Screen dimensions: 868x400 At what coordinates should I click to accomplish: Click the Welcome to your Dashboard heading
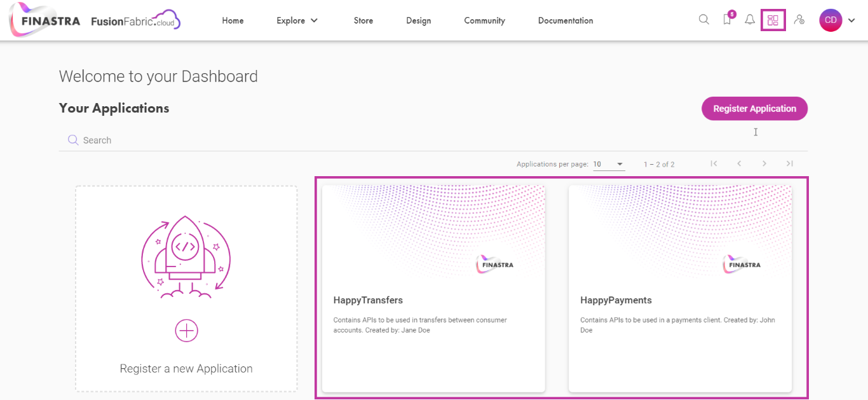[158, 76]
